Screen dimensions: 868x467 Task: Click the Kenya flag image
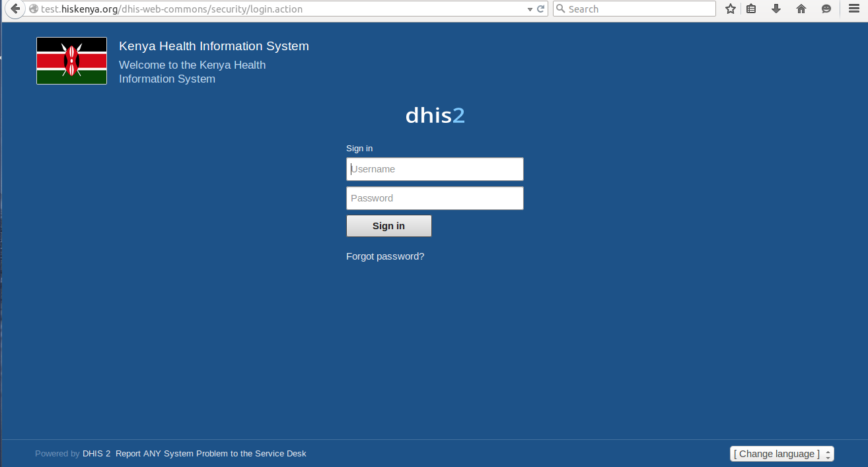coord(71,61)
